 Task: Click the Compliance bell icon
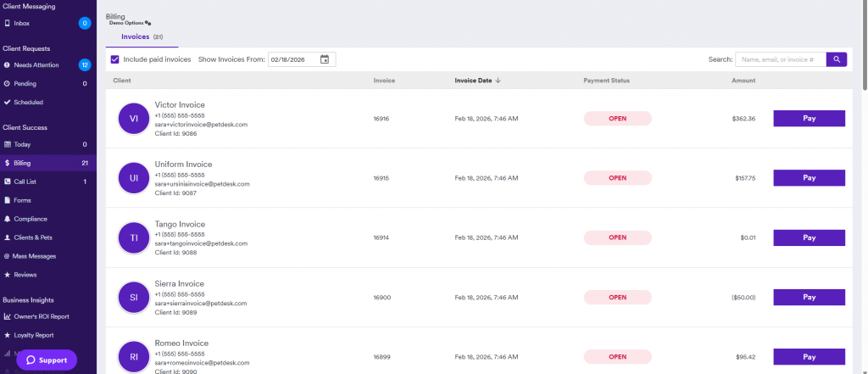7,219
